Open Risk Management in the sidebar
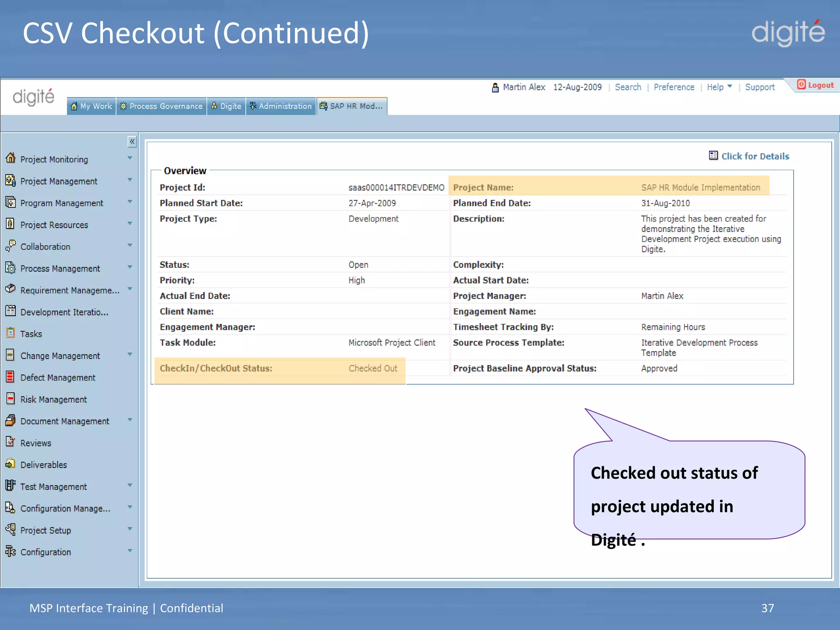840x630 pixels. (54, 399)
